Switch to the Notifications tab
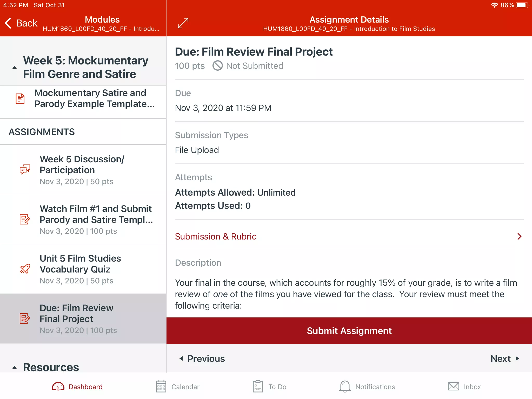Screen dimensions: 532x399 point(367,387)
